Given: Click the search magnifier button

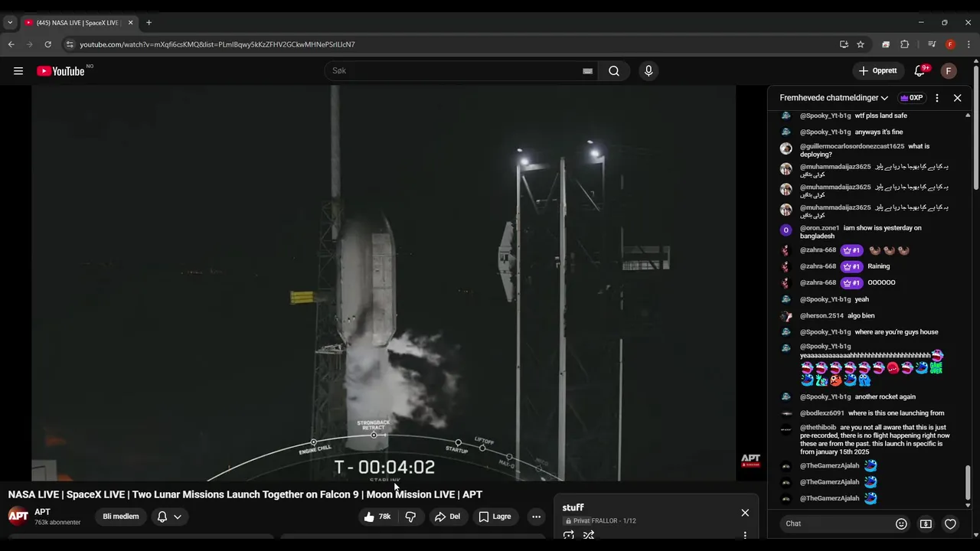Looking at the screenshot, I should click(614, 71).
